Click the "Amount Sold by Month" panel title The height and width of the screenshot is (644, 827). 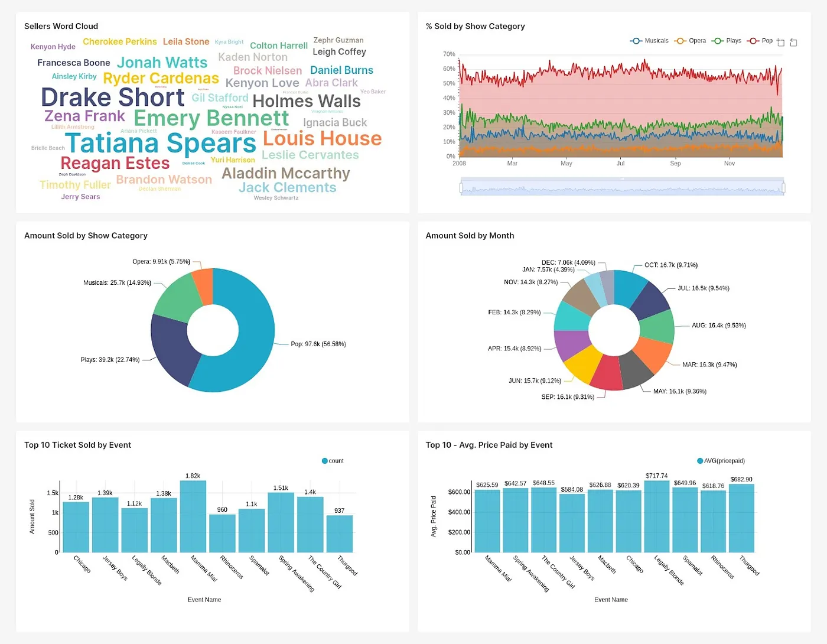click(470, 236)
